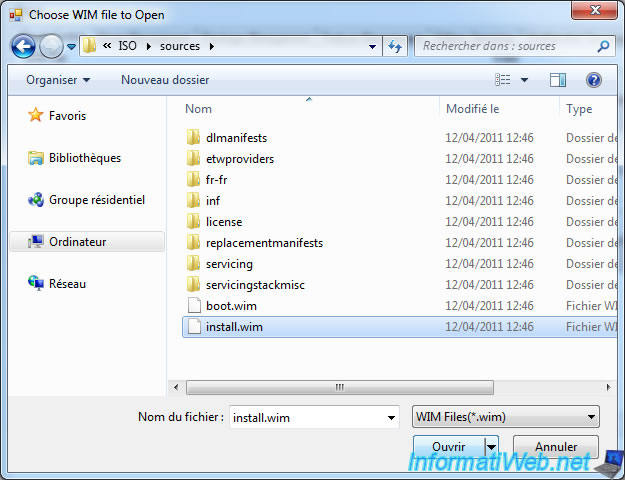Viewport: 625px width, 480px height.
Task: Open the view options dropdown arrow
Action: [525, 80]
